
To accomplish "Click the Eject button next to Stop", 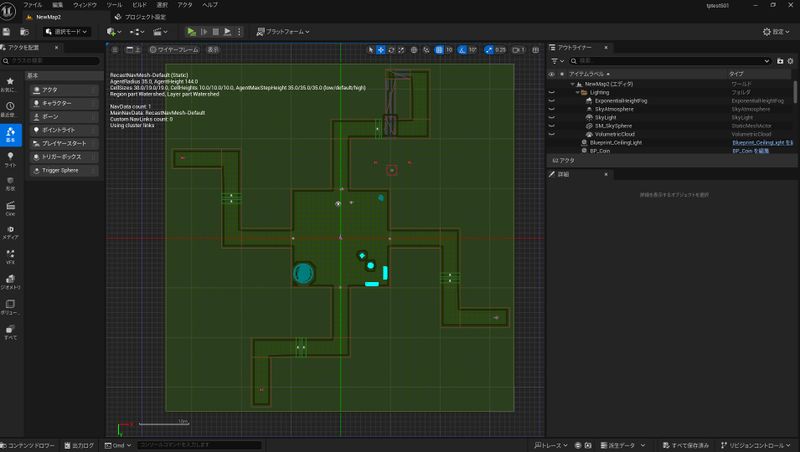I will point(228,32).
